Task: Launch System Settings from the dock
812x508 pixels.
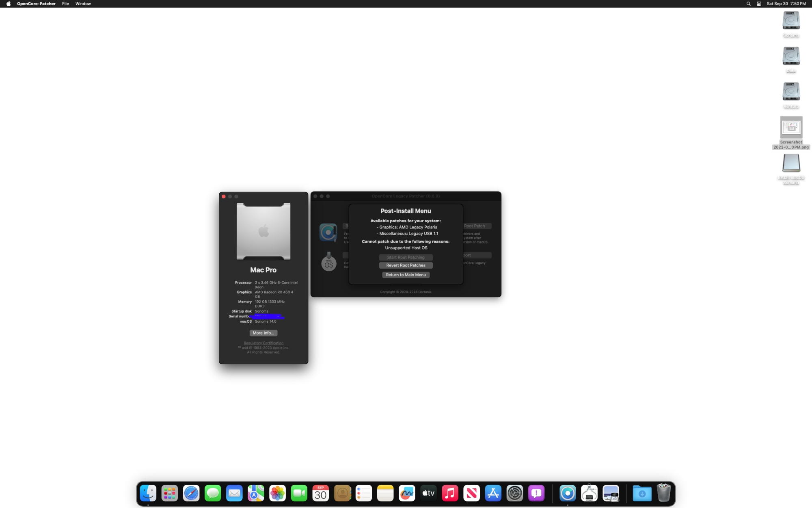Action: point(514,493)
